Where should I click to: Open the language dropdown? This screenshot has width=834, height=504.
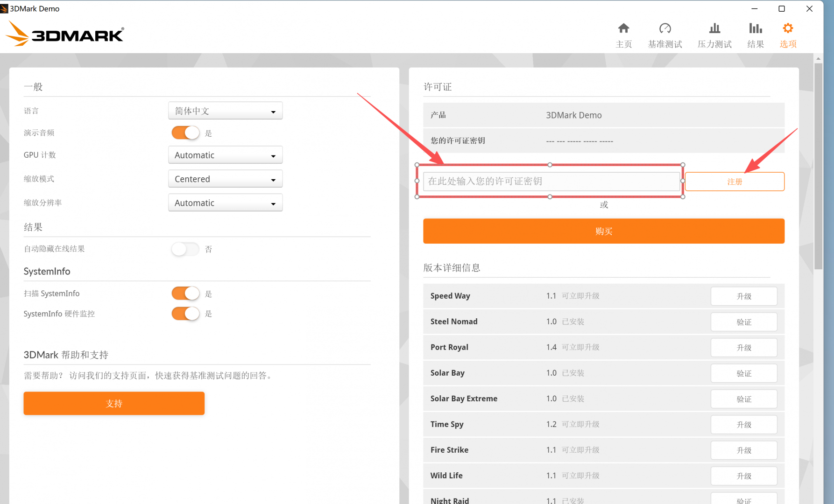(225, 111)
